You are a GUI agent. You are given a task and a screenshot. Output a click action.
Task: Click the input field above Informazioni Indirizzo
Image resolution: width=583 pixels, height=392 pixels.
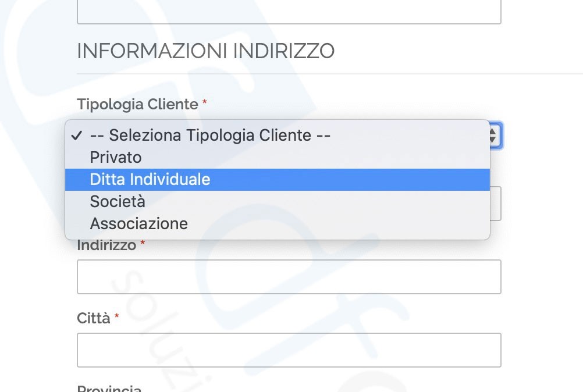pos(289,12)
